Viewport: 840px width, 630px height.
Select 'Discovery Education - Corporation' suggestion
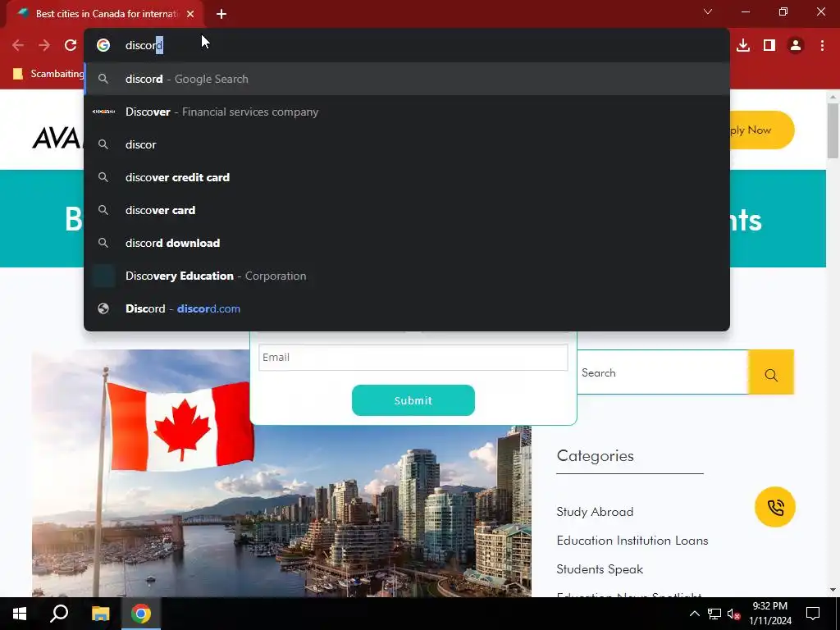(x=407, y=276)
